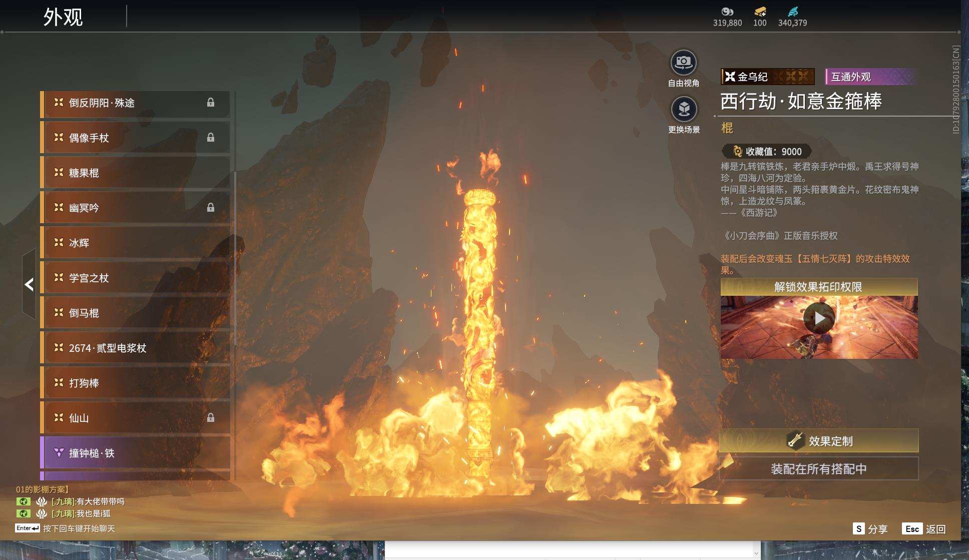Click lock icon on 偶像手杖 row

211,138
